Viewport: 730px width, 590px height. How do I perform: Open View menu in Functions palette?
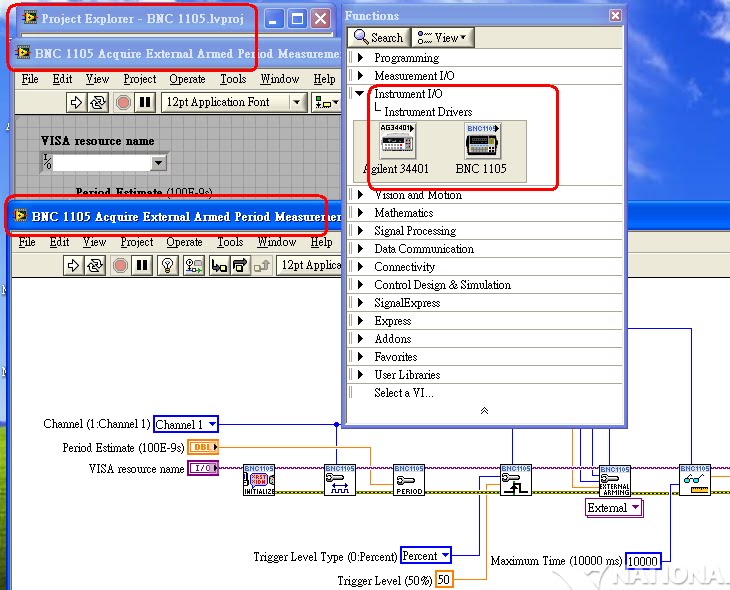tap(442, 37)
